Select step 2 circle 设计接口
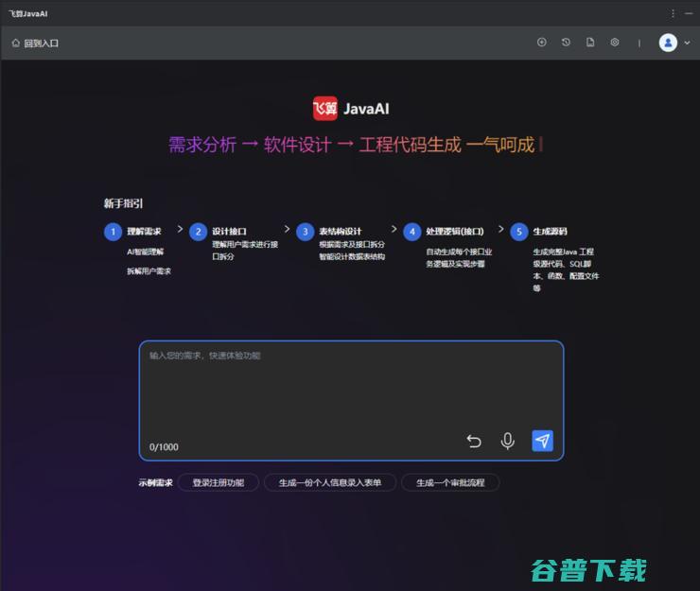 (x=198, y=232)
